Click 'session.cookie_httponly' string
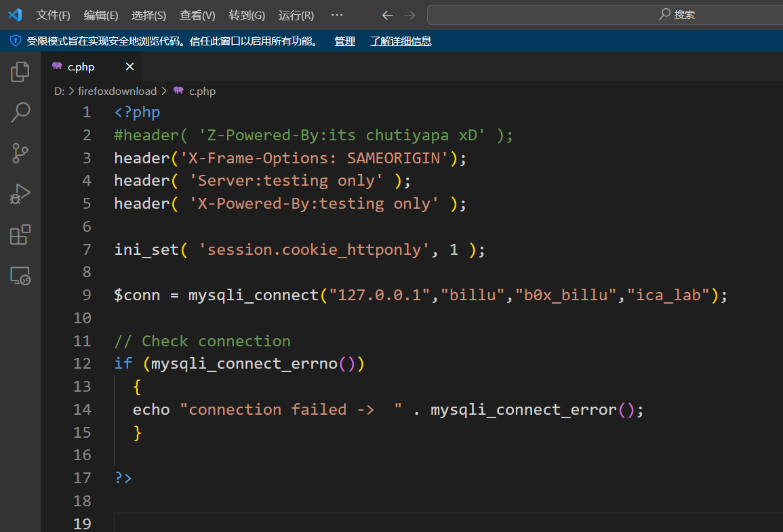The width and height of the screenshot is (783, 532). click(314, 249)
